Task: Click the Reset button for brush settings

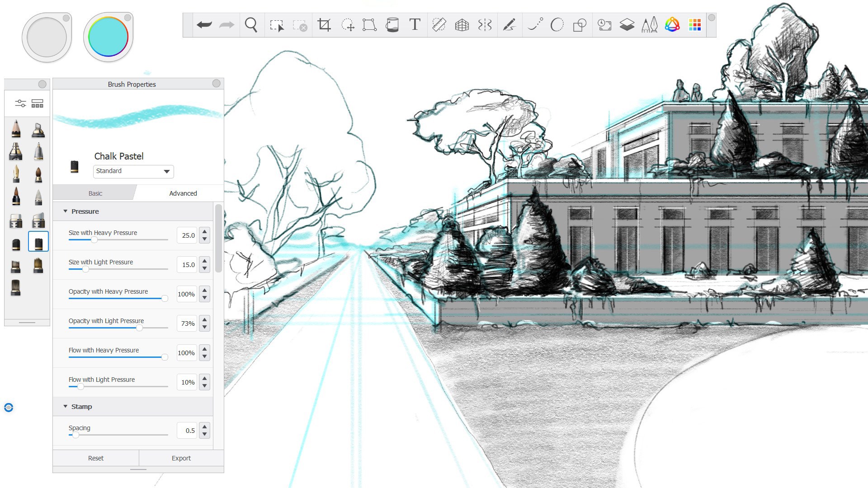Action: pyautogui.click(x=95, y=458)
